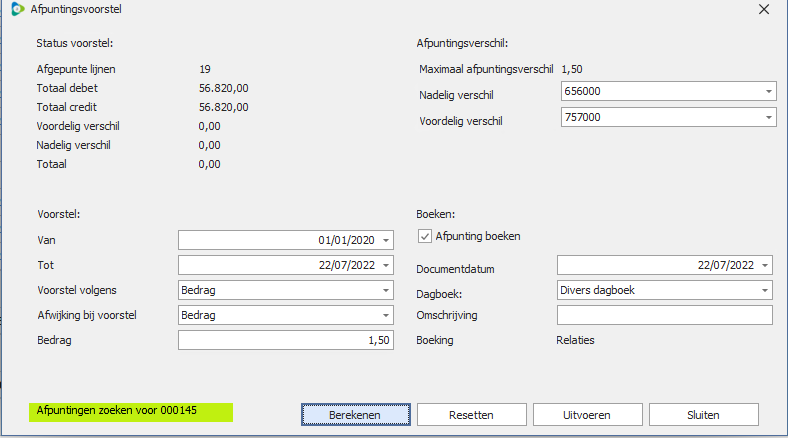Click the Afgepunte lijnen value 19
The image size is (788, 438).
tap(205, 69)
